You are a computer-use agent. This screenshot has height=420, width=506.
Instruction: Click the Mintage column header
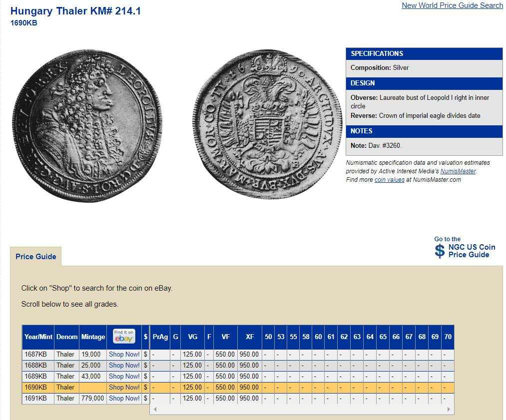[93, 337]
